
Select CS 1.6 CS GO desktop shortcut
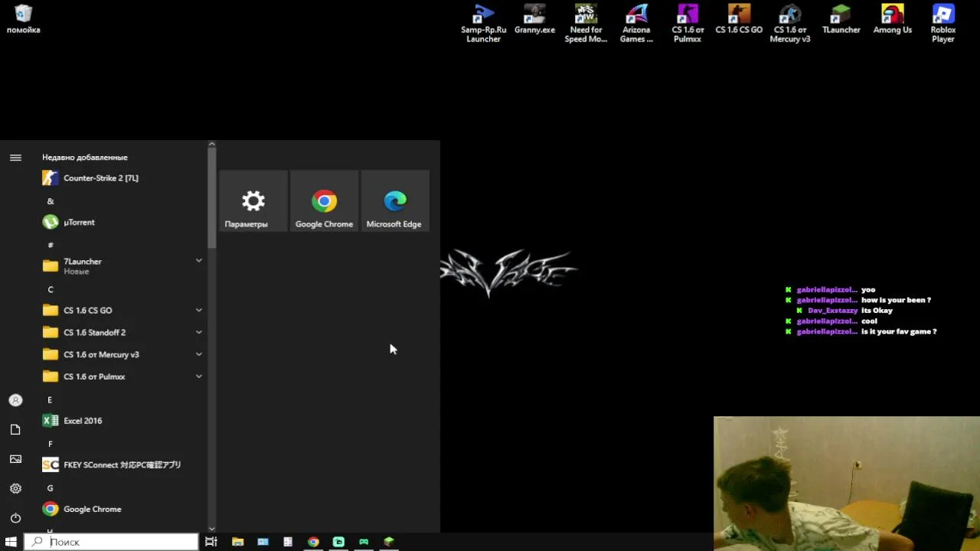pyautogui.click(x=739, y=19)
